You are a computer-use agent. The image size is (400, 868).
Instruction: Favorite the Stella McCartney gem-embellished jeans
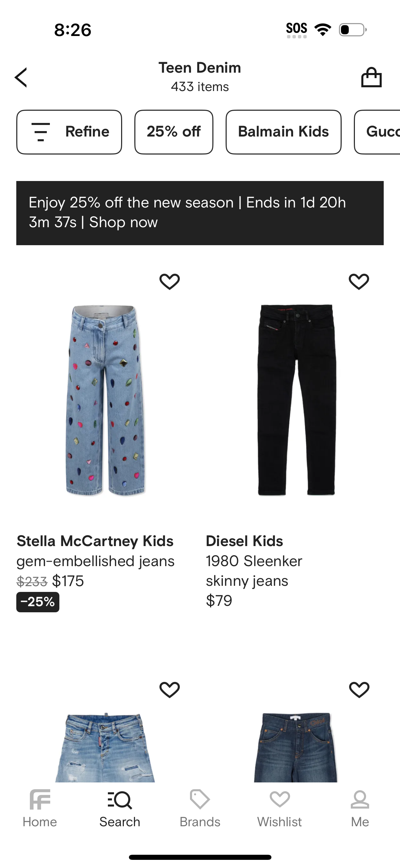(169, 282)
